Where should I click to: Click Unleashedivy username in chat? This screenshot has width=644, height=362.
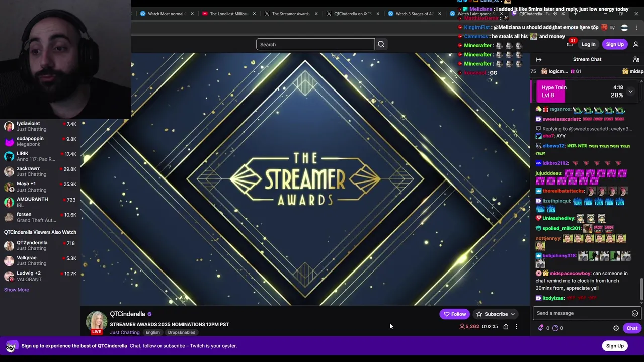[558, 218]
